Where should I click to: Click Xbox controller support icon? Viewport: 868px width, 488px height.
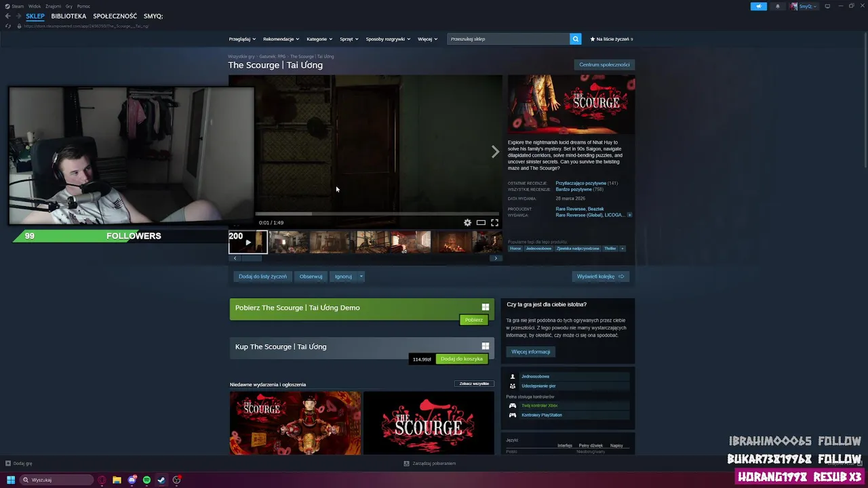click(x=513, y=405)
